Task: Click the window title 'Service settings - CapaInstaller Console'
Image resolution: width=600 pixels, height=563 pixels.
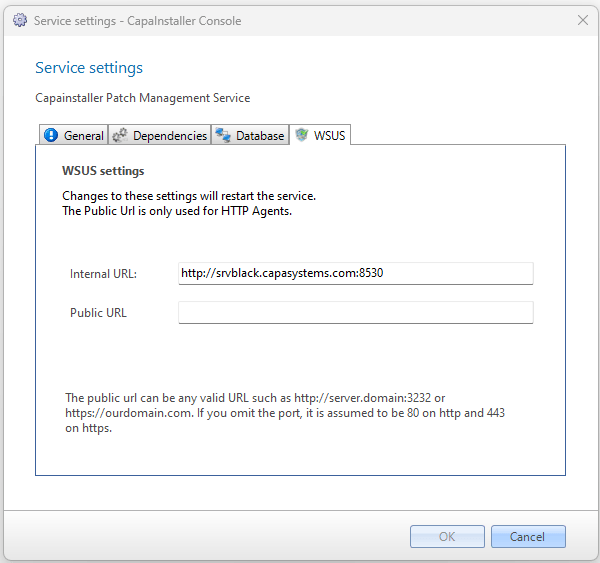Action: pos(138,21)
